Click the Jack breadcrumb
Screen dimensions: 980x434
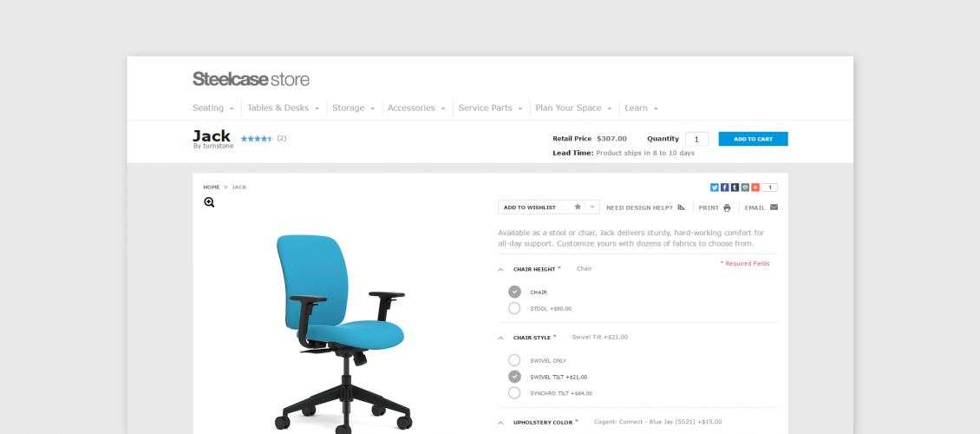[x=238, y=187]
